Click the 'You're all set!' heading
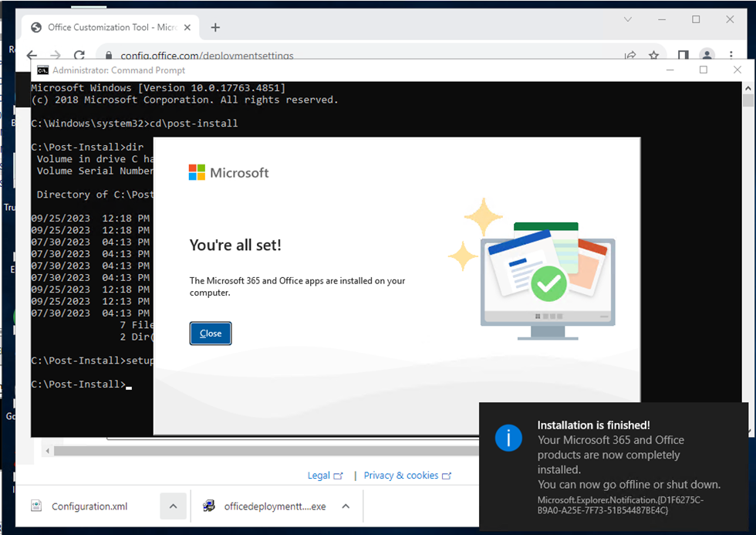 [235, 245]
